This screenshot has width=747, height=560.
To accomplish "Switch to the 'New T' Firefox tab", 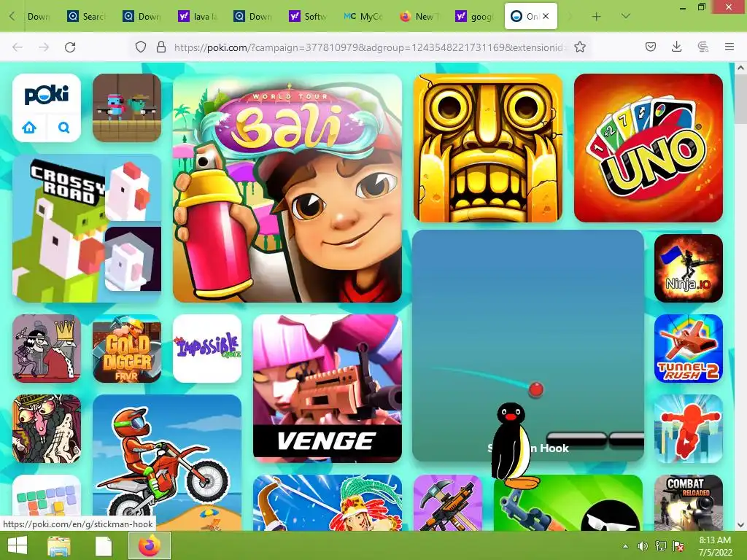I will click(420, 17).
